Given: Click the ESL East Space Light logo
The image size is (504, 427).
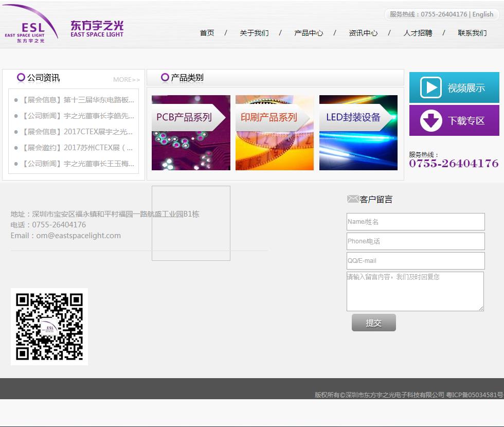Looking at the screenshot, I should pyautogui.click(x=31, y=24).
